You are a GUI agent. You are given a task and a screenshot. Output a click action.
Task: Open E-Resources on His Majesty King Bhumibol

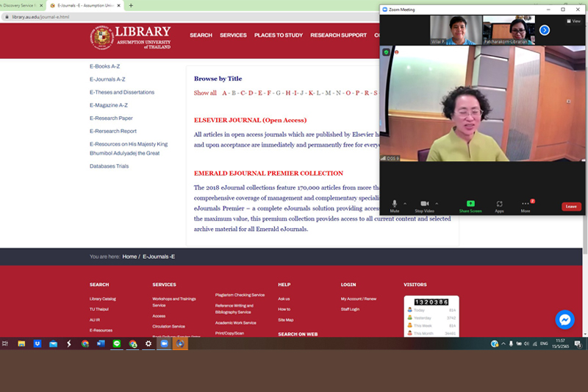(129, 149)
